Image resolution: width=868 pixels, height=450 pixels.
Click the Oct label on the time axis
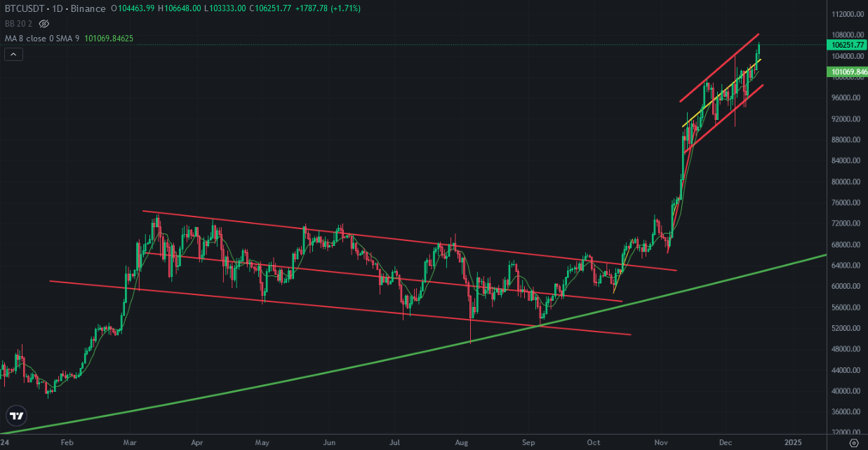[594, 443]
